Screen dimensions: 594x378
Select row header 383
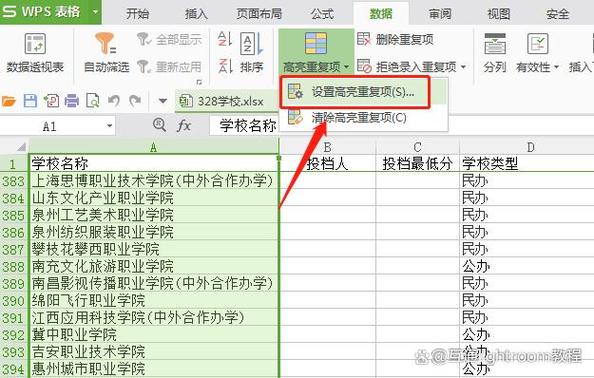(14, 181)
